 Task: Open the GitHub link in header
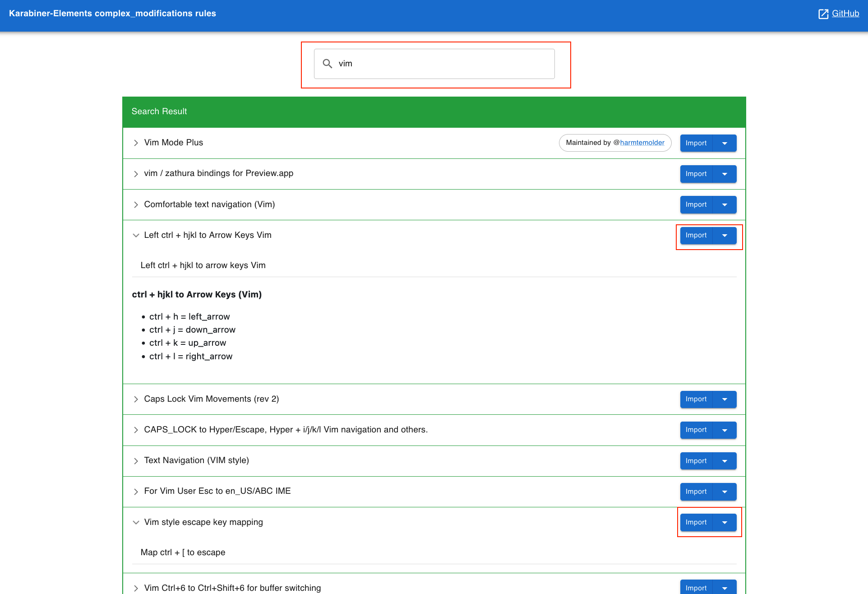coord(845,14)
